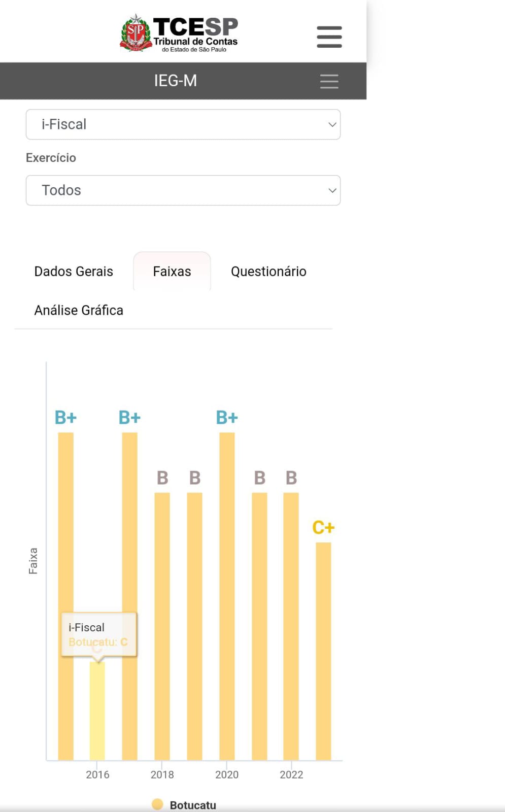Click the IEG-M header title
The image size is (505, 812).
point(176,81)
